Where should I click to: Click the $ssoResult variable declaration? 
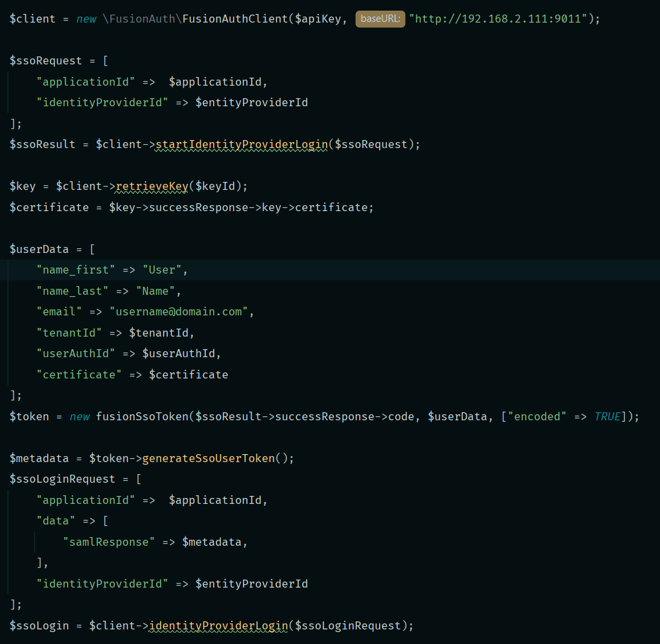tap(42, 144)
